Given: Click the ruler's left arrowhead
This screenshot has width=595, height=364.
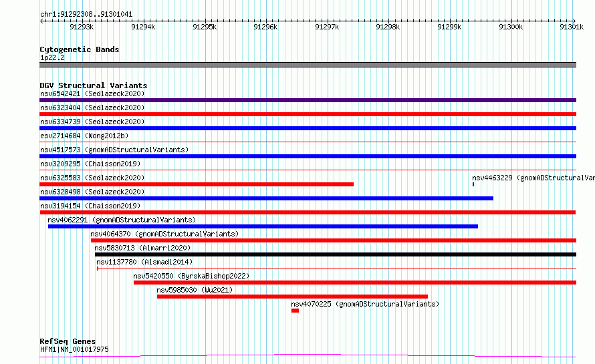Looking at the screenshot, I should [x=41, y=21].
